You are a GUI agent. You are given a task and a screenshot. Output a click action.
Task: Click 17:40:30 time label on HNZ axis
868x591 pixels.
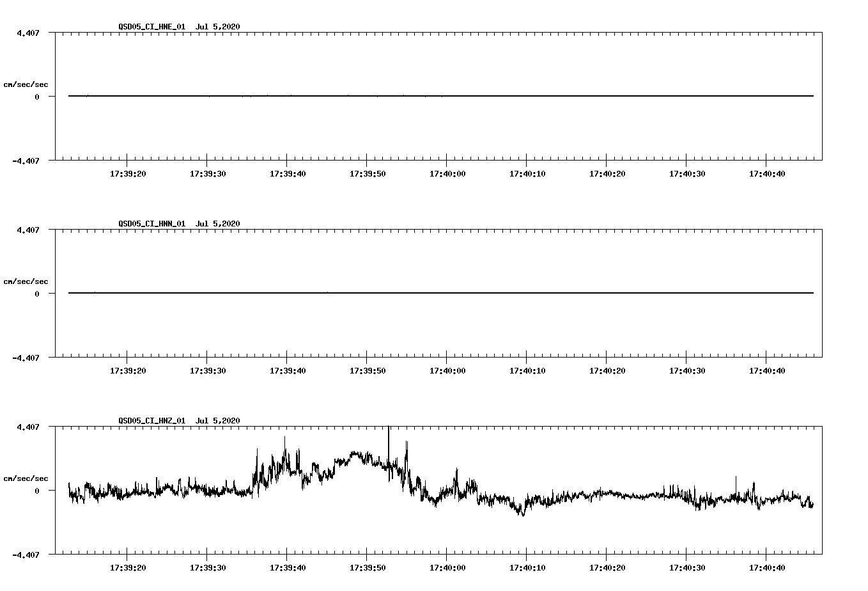(x=687, y=567)
